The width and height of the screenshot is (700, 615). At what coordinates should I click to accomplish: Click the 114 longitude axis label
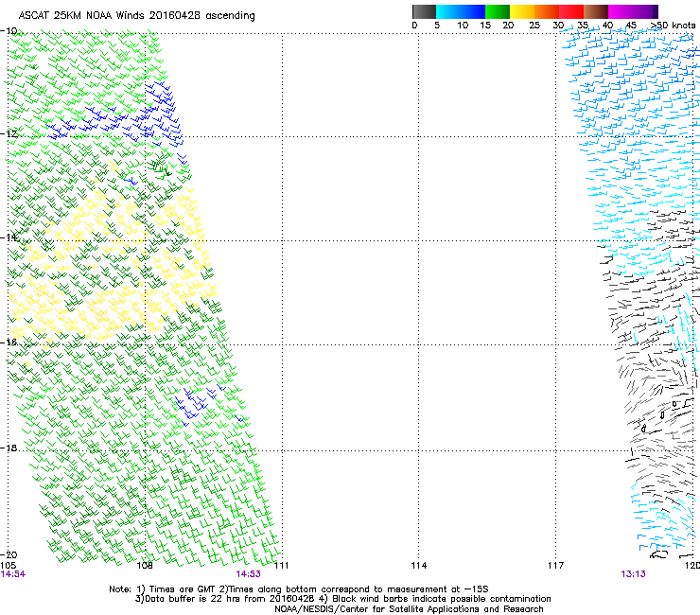pyautogui.click(x=419, y=566)
